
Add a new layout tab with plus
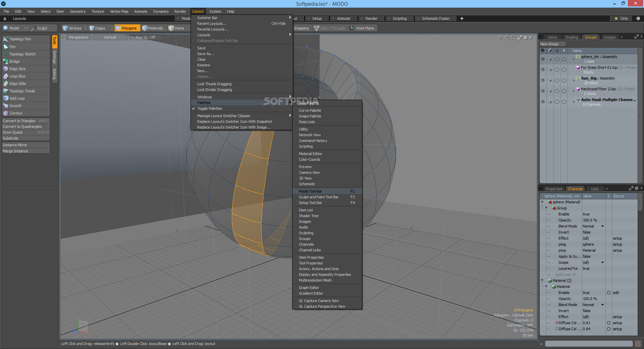[462, 18]
